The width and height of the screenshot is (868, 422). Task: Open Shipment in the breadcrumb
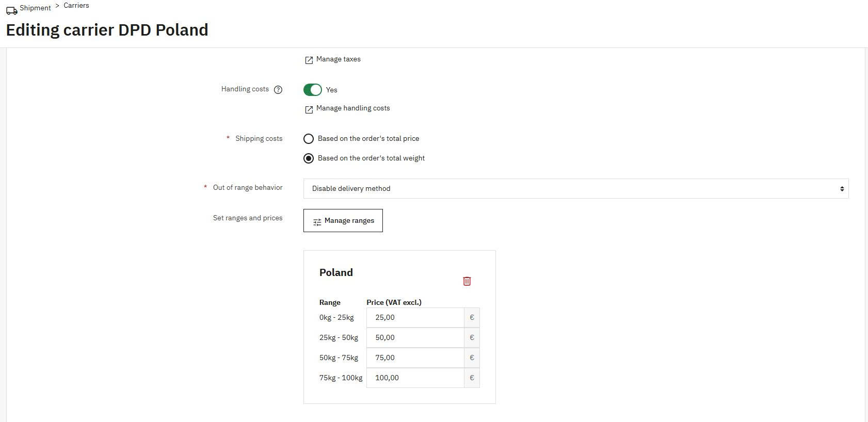[35, 8]
